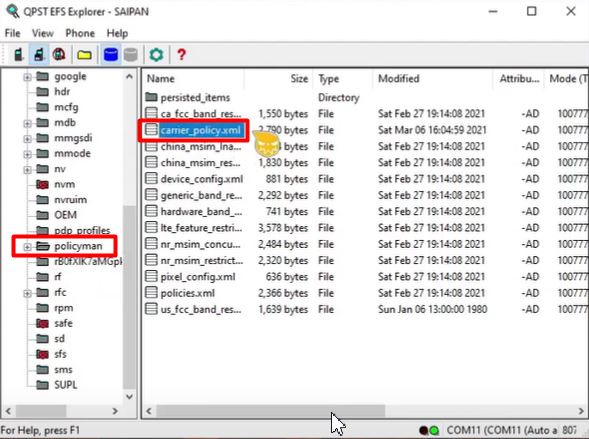Click the red question mark help icon
This screenshot has height=439, width=589.
click(x=181, y=55)
